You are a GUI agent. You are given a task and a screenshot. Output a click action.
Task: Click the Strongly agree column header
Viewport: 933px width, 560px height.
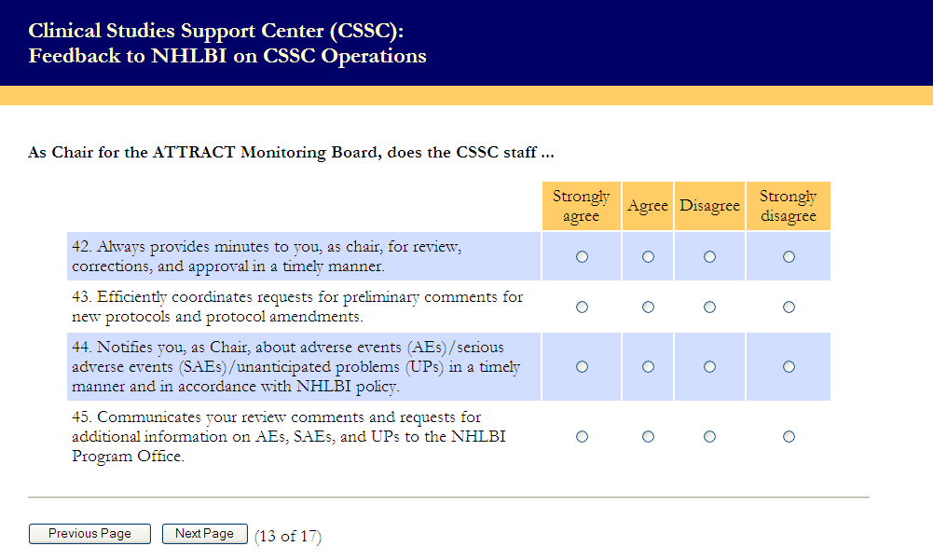click(x=582, y=206)
